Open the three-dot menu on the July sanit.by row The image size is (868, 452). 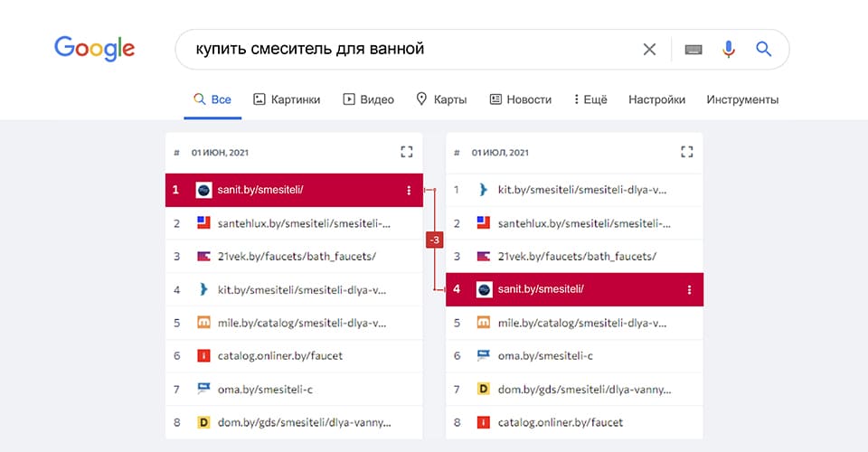point(689,290)
